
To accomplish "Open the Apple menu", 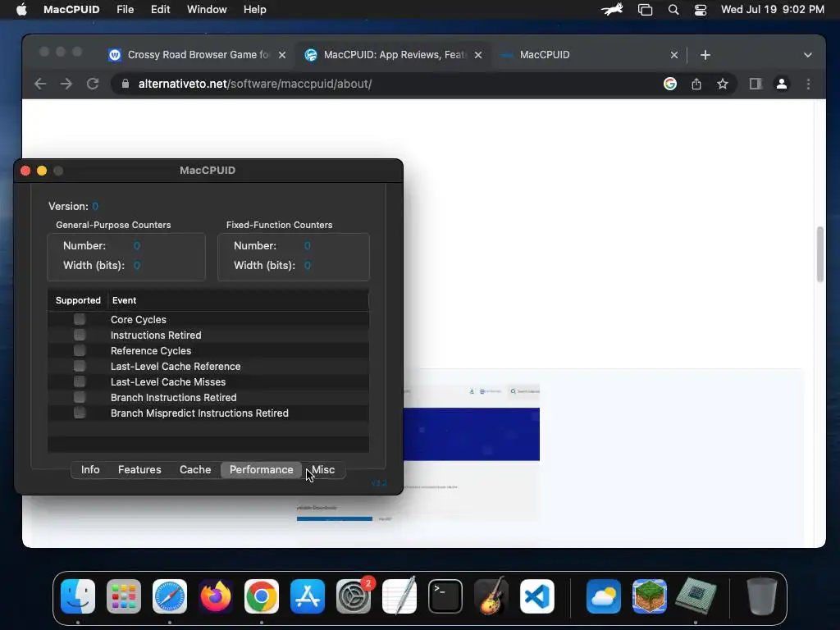I will [x=21, y=10].
